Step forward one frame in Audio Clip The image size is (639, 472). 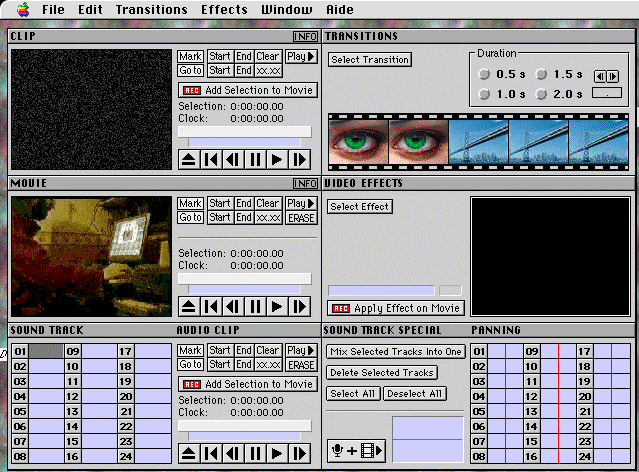click(x=300, y=454)
